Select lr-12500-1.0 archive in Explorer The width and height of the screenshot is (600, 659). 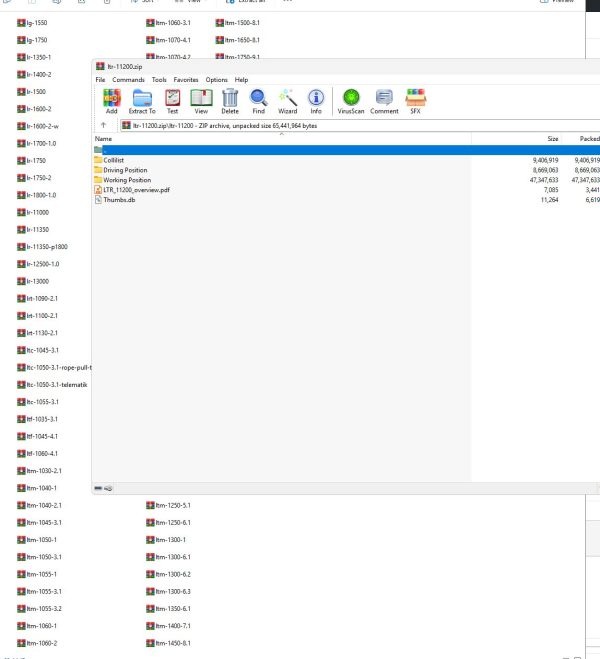[38, 264]
